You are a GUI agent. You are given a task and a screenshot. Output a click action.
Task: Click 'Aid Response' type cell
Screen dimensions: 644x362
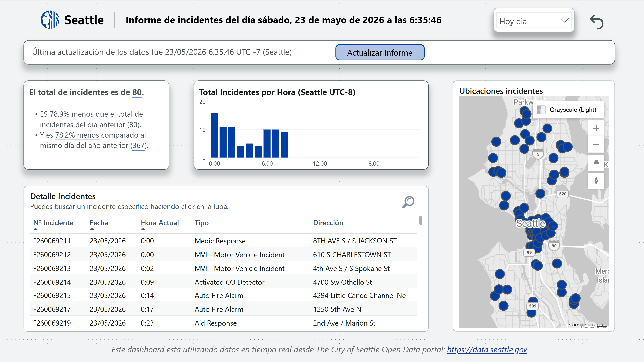click(x=215, y=323)
